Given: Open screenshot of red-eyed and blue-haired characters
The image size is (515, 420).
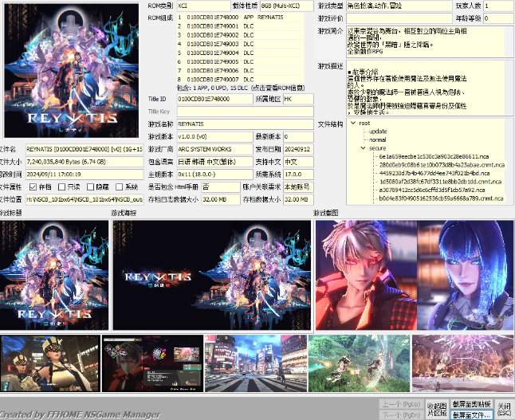Looking at the screenshot, I should [415, 275].
